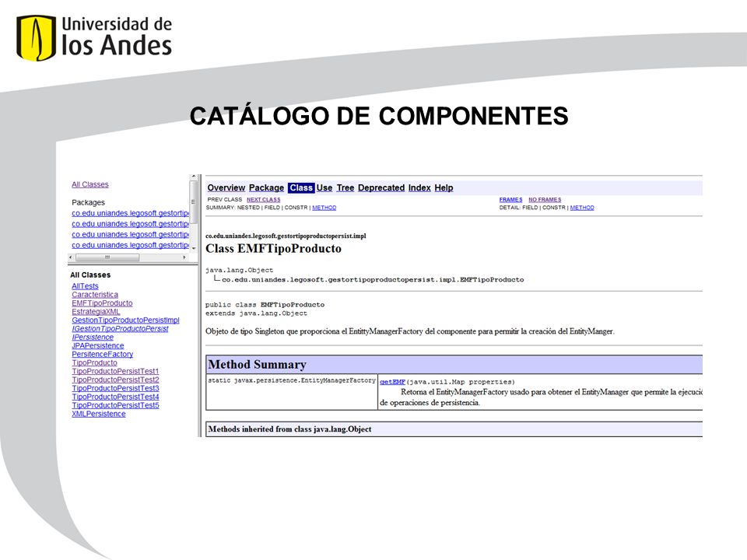Open the AllTests class link

coord(86,286)
